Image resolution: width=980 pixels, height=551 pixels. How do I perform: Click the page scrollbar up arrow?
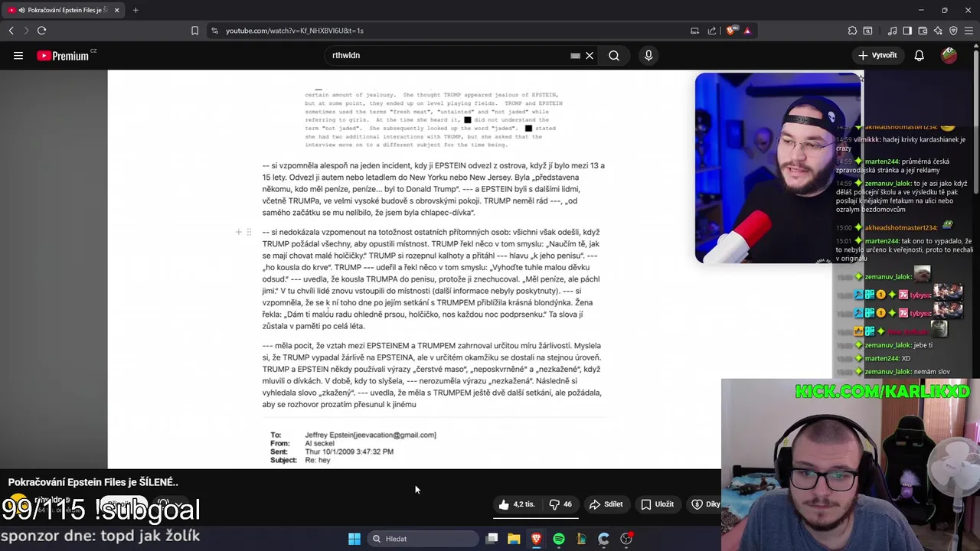[x=975, y=47]
